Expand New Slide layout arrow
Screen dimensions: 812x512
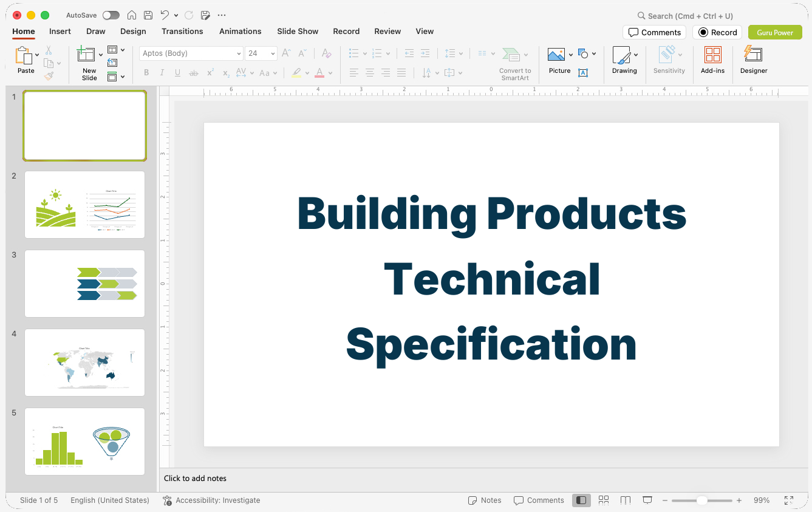(101, 55)
